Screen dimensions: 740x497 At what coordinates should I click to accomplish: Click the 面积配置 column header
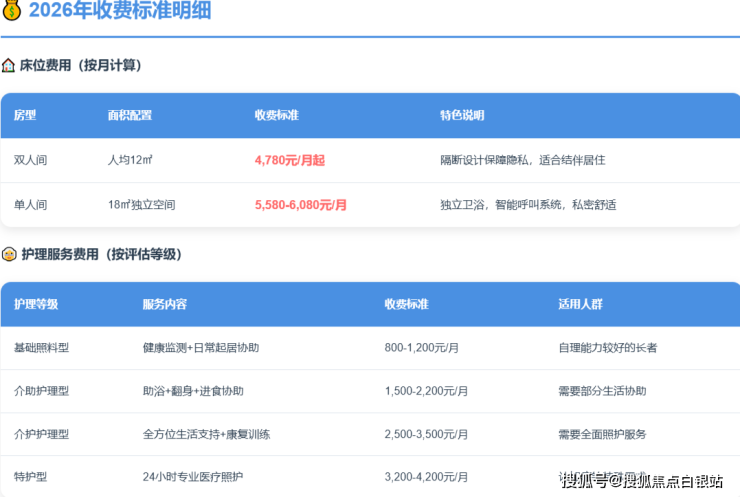(129, 115)
